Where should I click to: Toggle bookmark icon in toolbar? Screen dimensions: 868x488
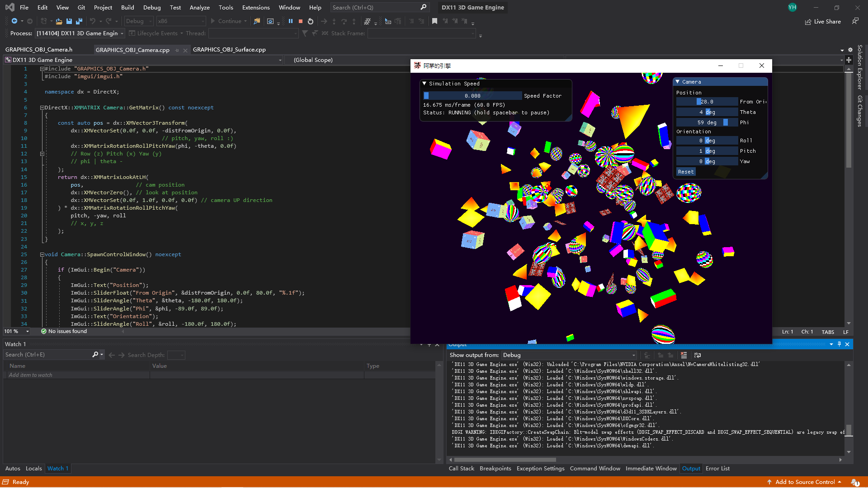click(434, 21)
